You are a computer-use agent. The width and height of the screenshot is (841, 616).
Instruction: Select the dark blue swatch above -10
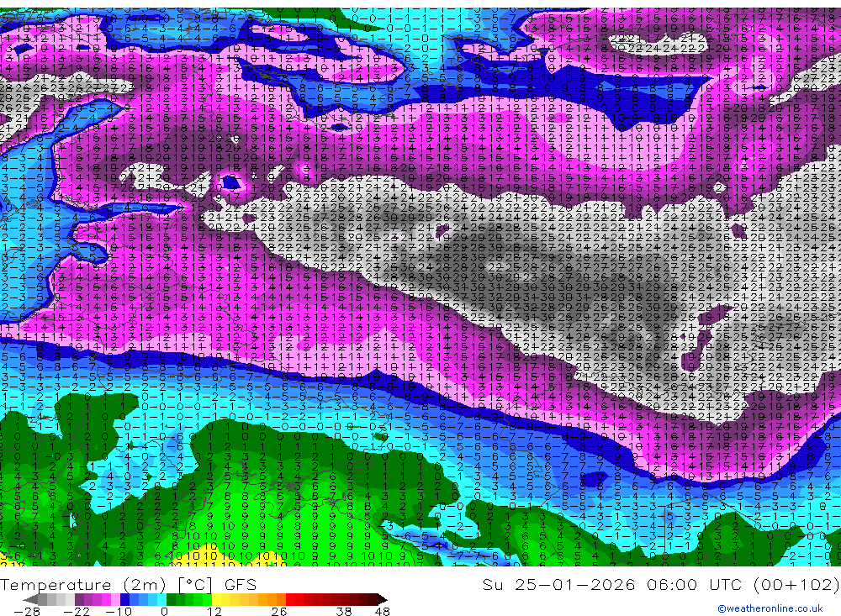[125, 599]
